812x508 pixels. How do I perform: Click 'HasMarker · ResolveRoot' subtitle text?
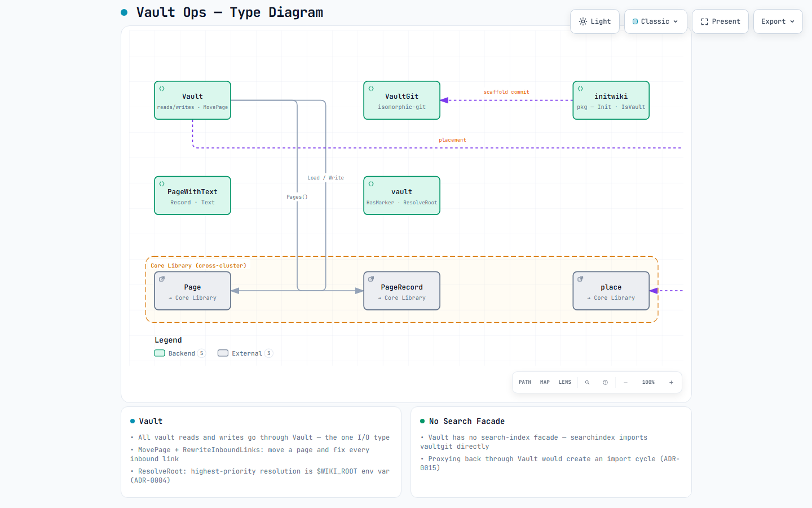[401, 203]
